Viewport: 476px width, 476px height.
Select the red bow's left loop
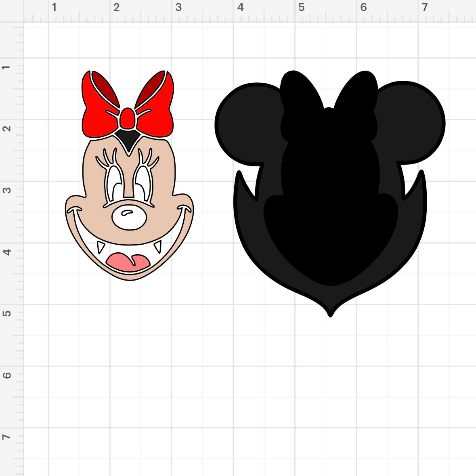pyautogui.click(x=97, y=117)
